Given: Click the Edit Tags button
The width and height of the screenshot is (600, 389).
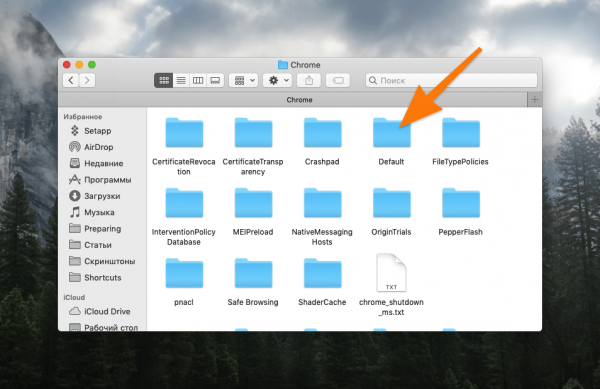Looking at the screenshot, I should click(x=338, y=80).
